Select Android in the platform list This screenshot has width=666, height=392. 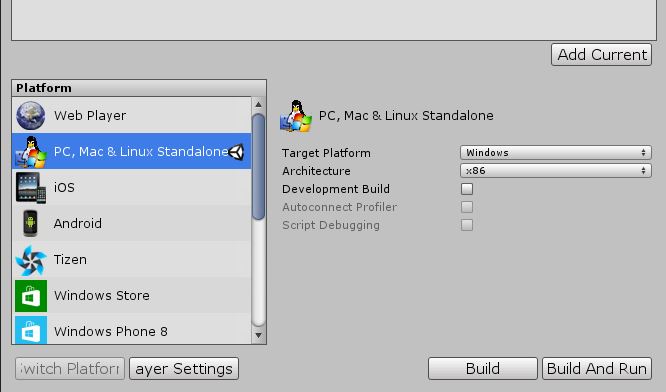click(x=132, y=223)
